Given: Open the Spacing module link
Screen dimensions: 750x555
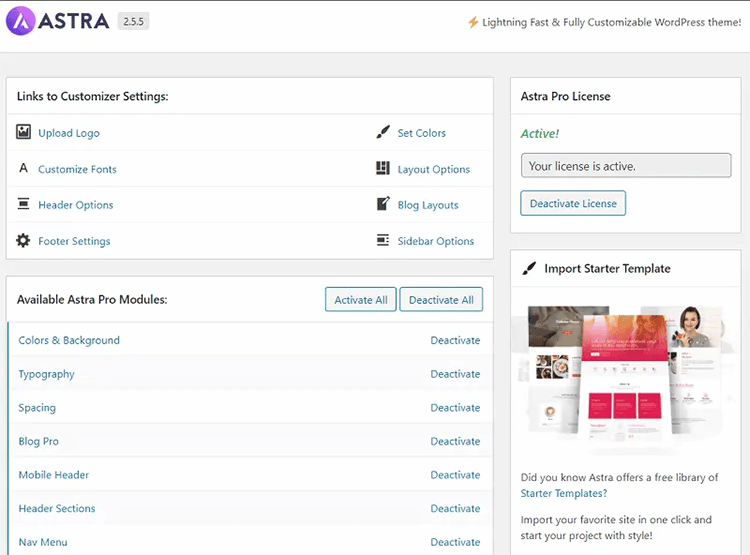Looking at the screenshot, I should click(x=37, y=408).
